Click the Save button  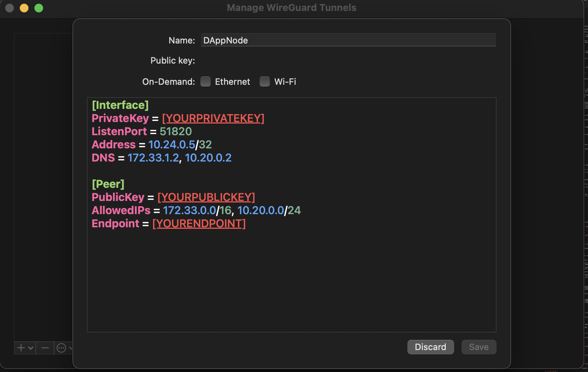[478, 347]
